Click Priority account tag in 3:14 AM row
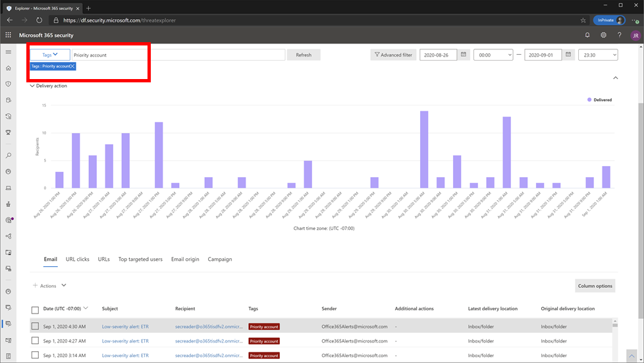This screenshot has height=363, width=644. [264, 356]
